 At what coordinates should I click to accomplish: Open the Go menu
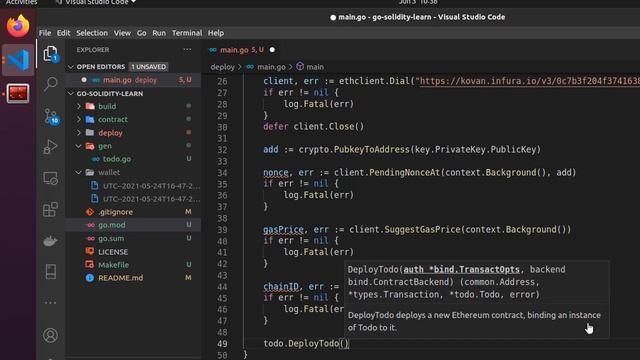pyautogui.click(x=142, y=33)
